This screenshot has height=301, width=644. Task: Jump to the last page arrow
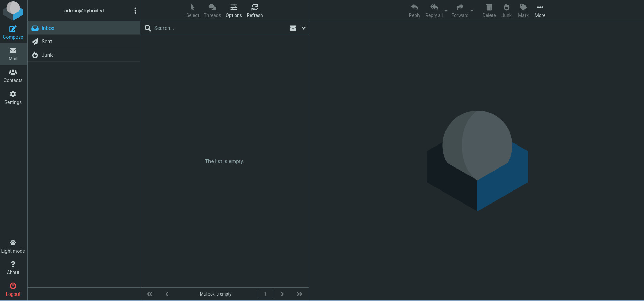pyautogui.click(x=300, y=294)
